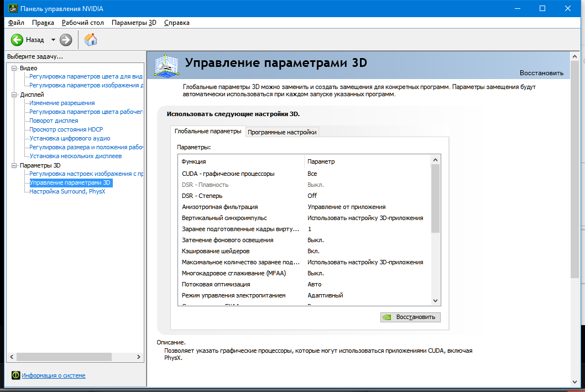Switch to Глобальные параметры tab
Screen dimensions: 585x392
(x=208, y=131)
